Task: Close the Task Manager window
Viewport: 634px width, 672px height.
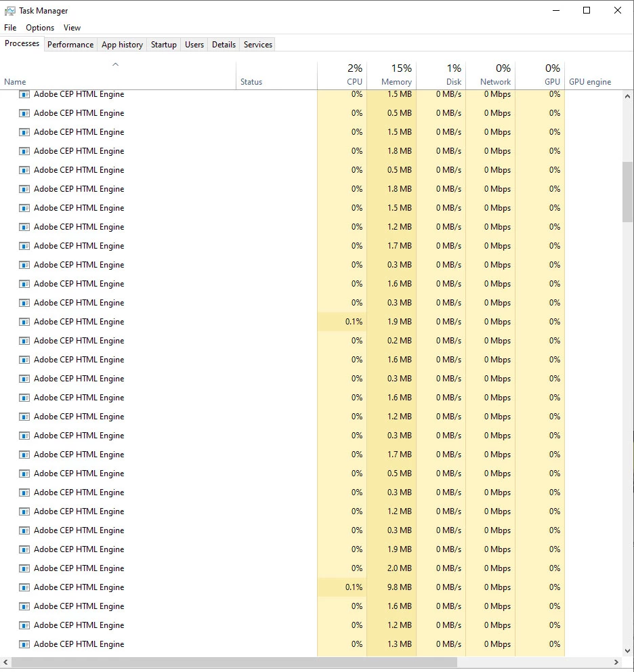Action: pos(617,10)
